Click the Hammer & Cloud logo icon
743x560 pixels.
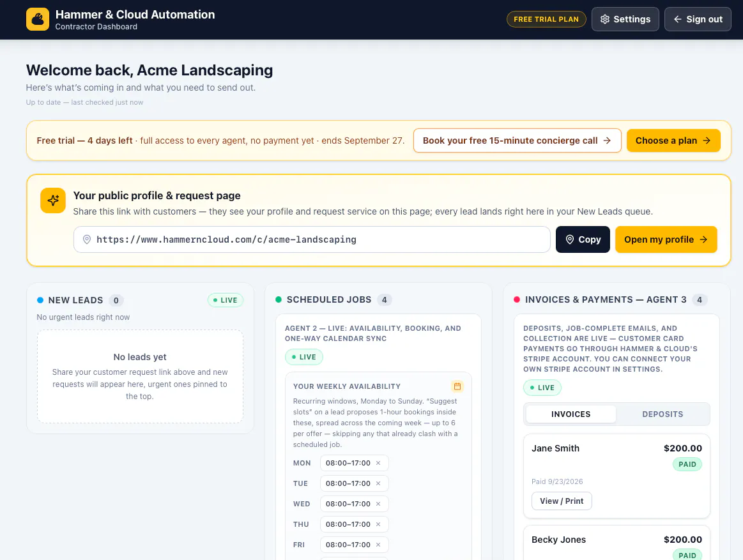click(x=38, y=19)
